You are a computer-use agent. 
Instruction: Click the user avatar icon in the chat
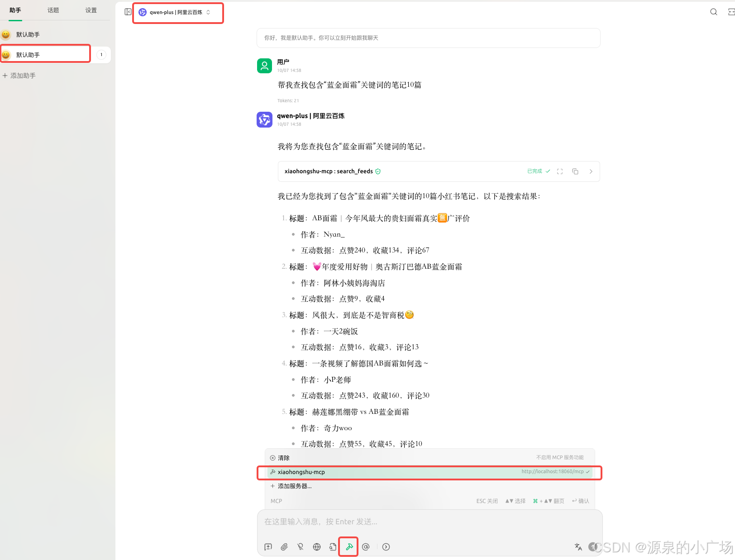pos(264,66)
